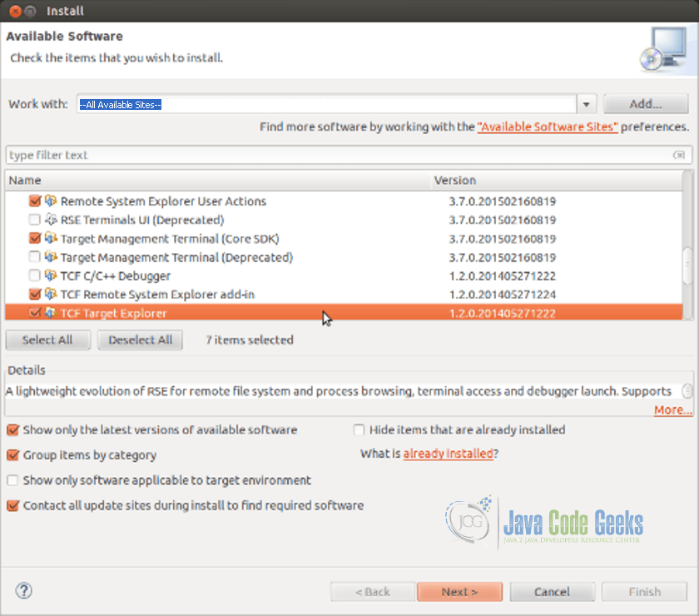Check RSE Terminals UI (Deprecated)
Image resolution: width=699 pixels, height=616 pixels.
[x=34, y=220]
